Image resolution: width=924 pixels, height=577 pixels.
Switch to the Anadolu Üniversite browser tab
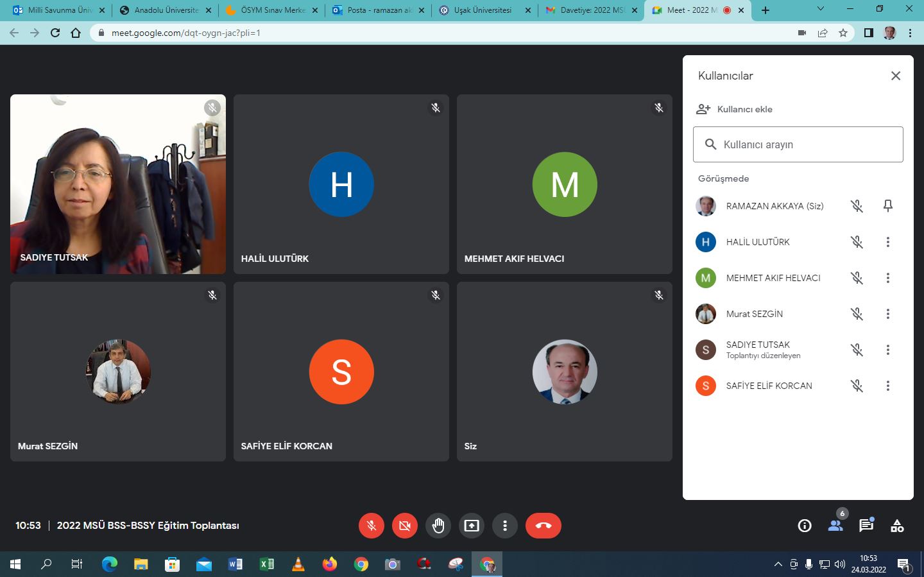(x=166, y=10)
